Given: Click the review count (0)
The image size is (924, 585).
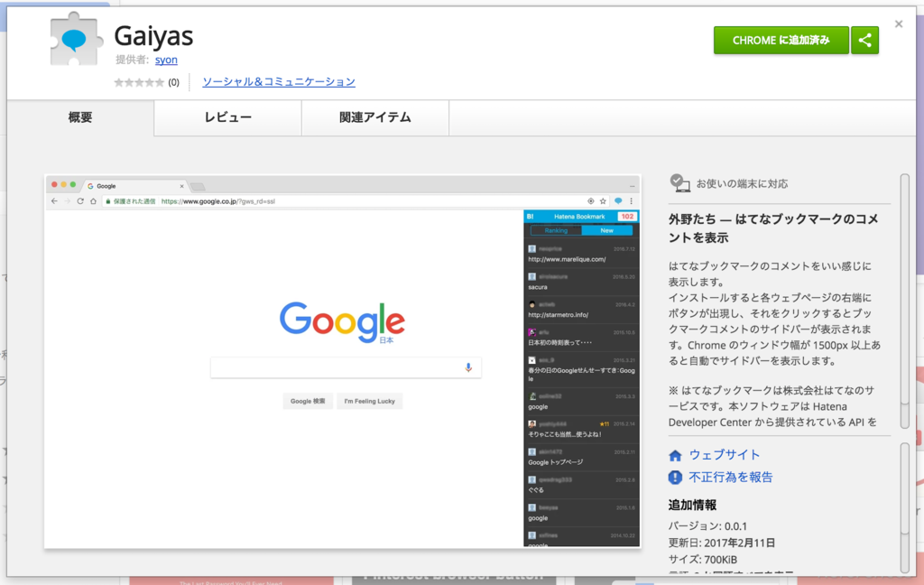Looking at the screenshot, I should pos(174,82).
